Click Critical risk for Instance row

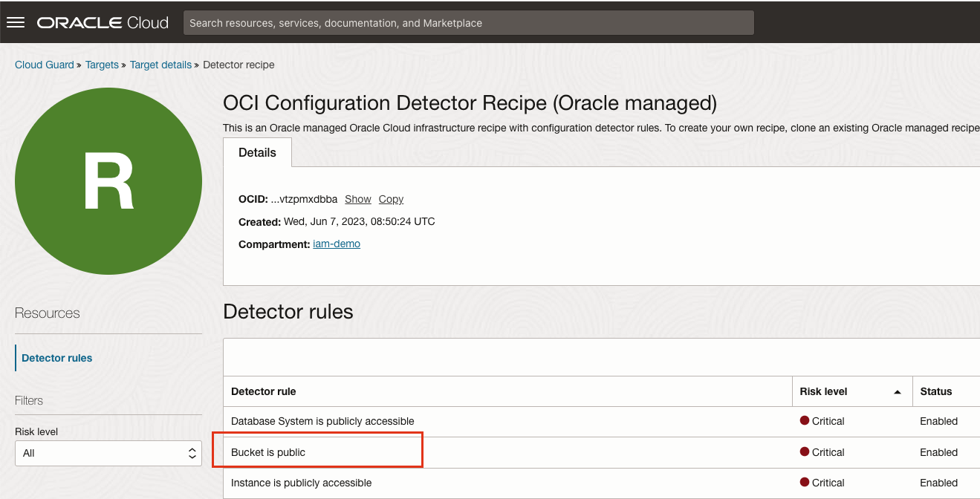[x=822, y=483]
